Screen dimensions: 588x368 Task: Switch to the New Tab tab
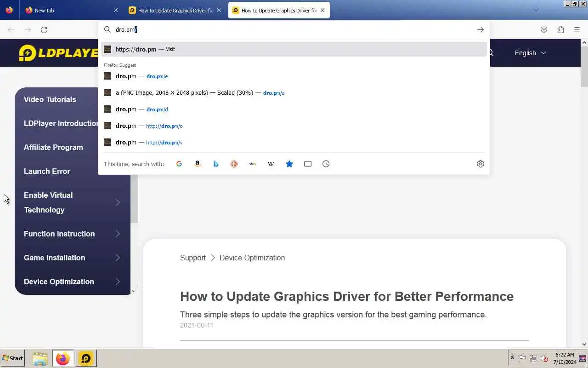click(71, 10)
